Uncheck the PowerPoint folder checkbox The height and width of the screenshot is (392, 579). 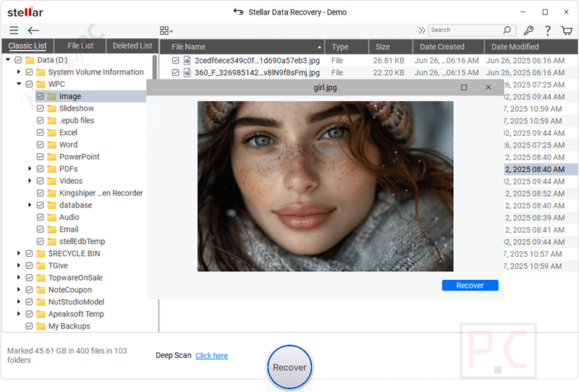click(41, 156)
